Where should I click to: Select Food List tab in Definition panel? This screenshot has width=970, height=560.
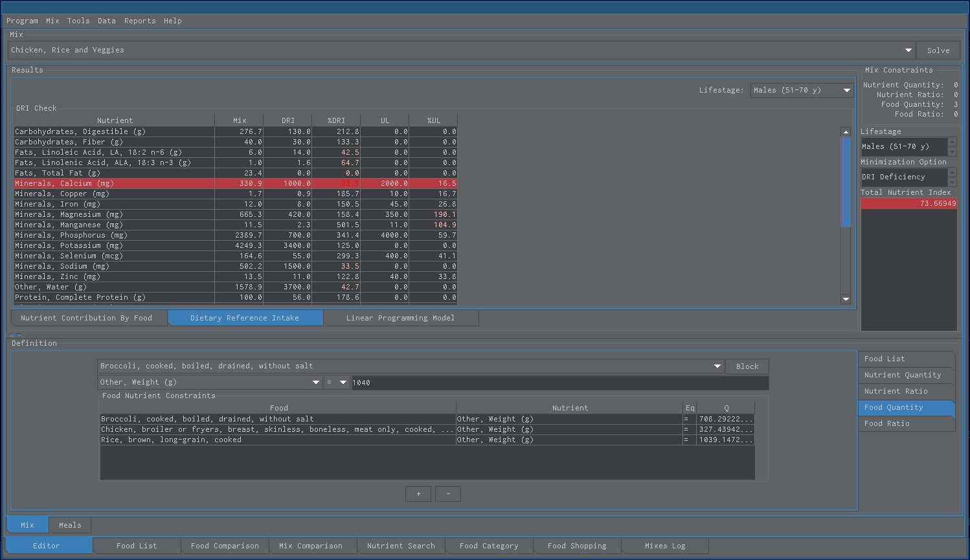click(906, 359)
